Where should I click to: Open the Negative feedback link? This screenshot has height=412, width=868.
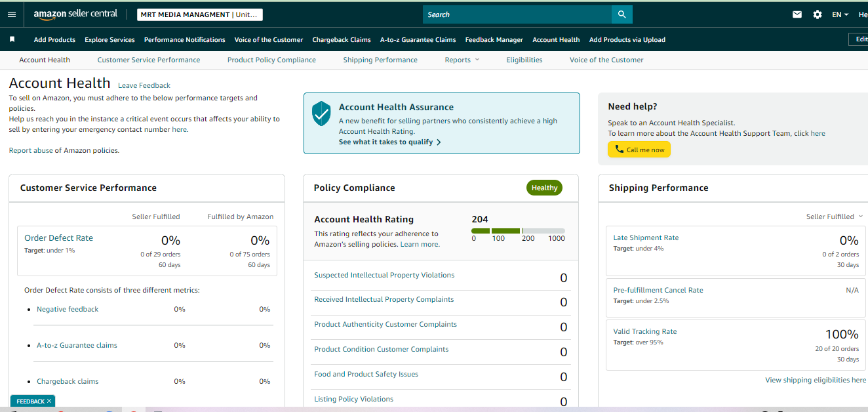click(x=68, y=309)
